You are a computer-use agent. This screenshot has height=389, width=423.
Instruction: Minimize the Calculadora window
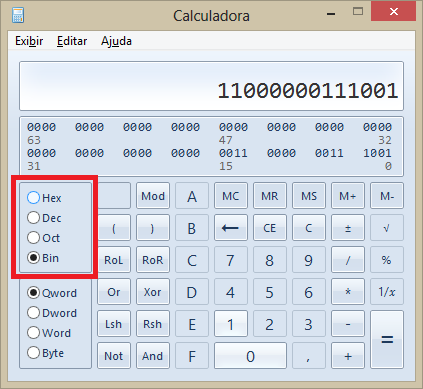(x=331, y=14)
